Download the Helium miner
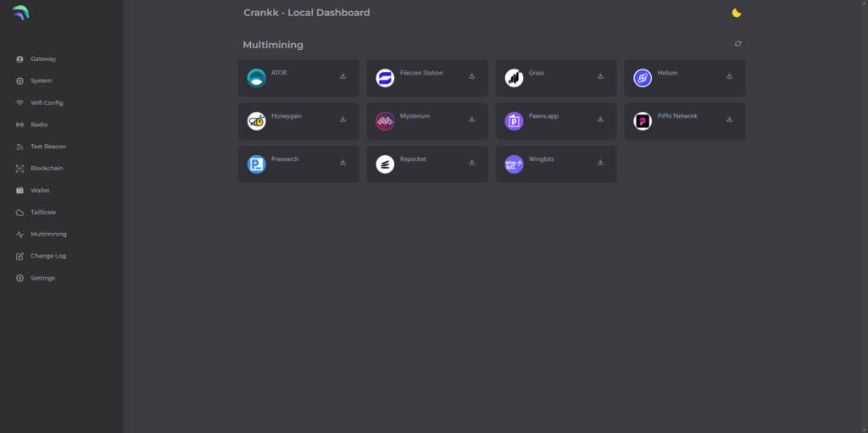 (729, 76)
